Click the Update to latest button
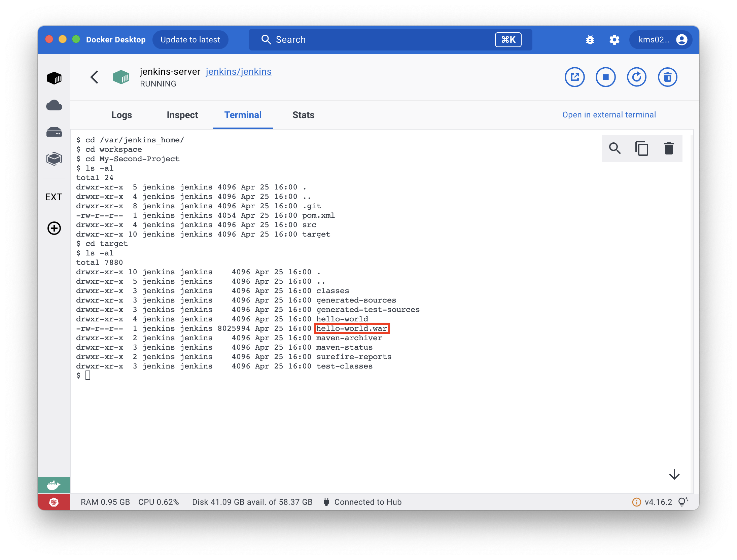This screenshot has height=560, width=737. tap(190, 40)
